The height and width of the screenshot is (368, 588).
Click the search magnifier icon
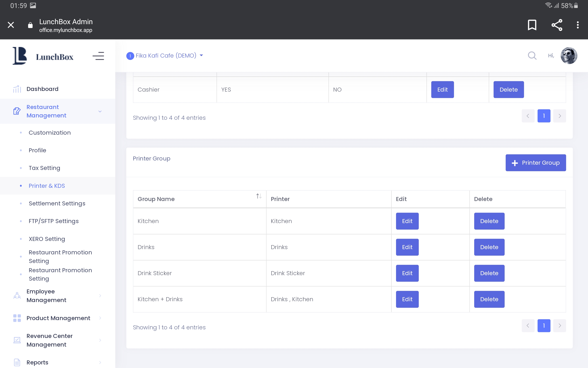click(x=532, y=55)
